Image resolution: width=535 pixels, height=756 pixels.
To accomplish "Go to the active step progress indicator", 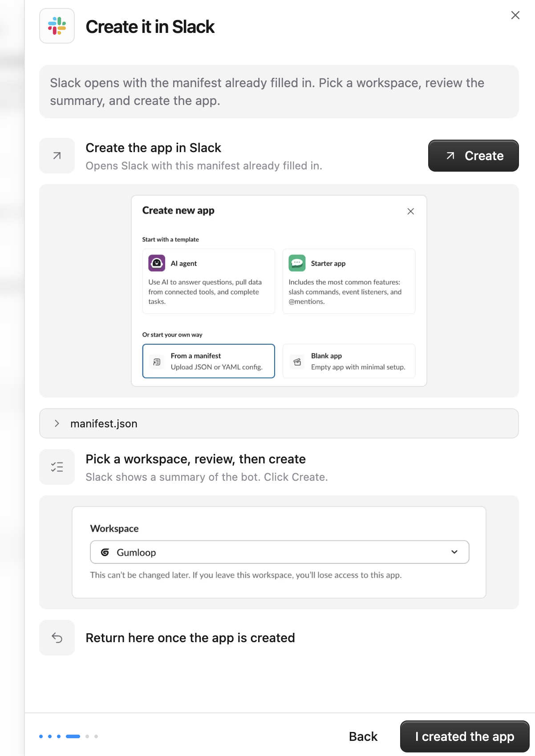I will 73,736.
